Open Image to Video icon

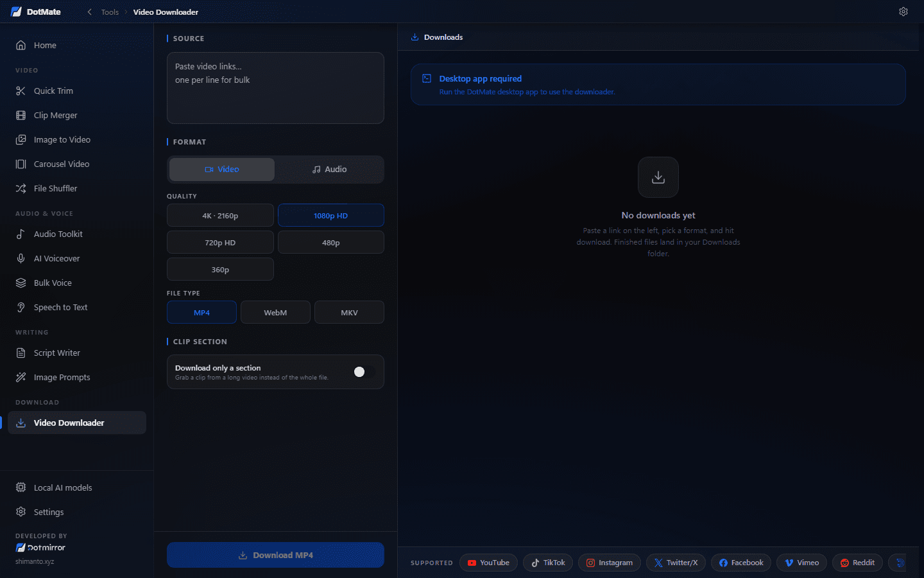(x=21, y=139)
